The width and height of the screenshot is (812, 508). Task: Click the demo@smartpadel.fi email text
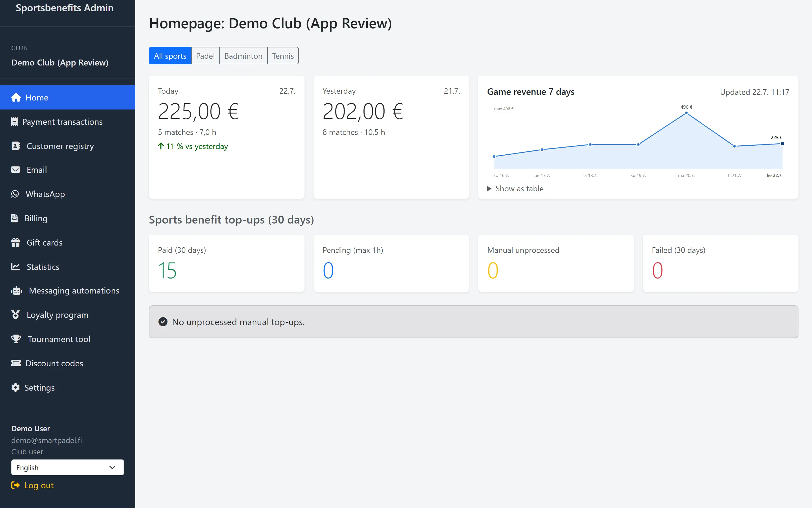click(x=47, y=440)
